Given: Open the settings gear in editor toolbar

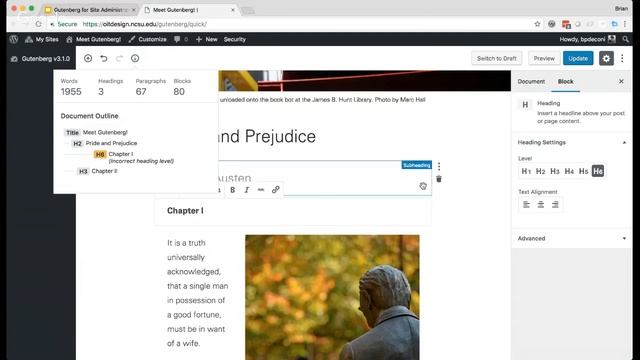Looking at the screenshot, I should [606, 58].
